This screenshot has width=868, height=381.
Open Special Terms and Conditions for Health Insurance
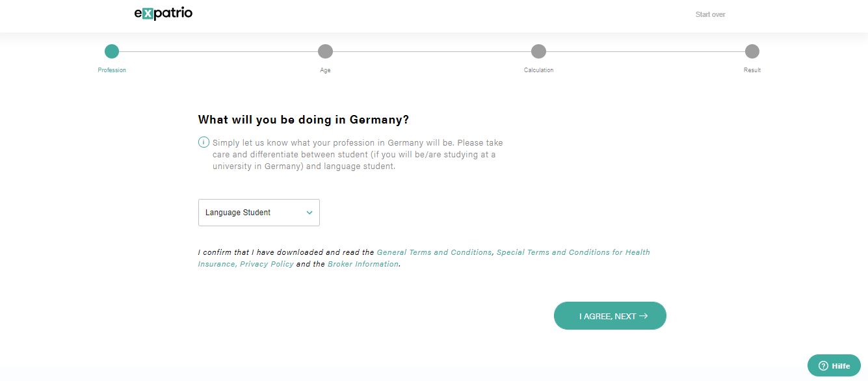pyautogui.click(x=573, y=252)
